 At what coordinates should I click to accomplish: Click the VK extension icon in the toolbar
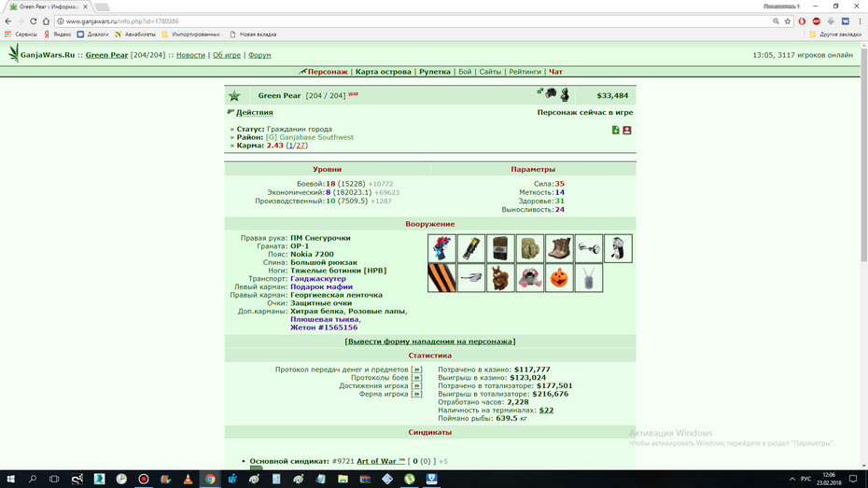[x=846, y=21]
